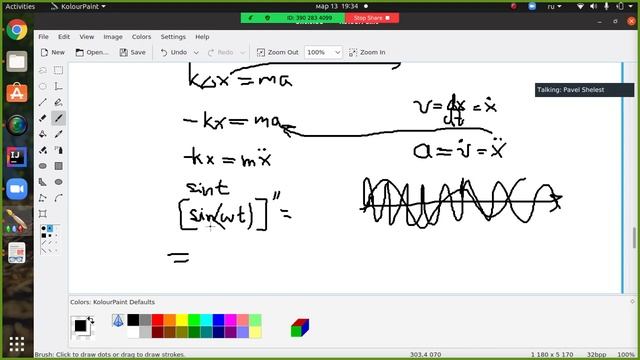
Task: Open the Image menu
Action: (113, 37)
